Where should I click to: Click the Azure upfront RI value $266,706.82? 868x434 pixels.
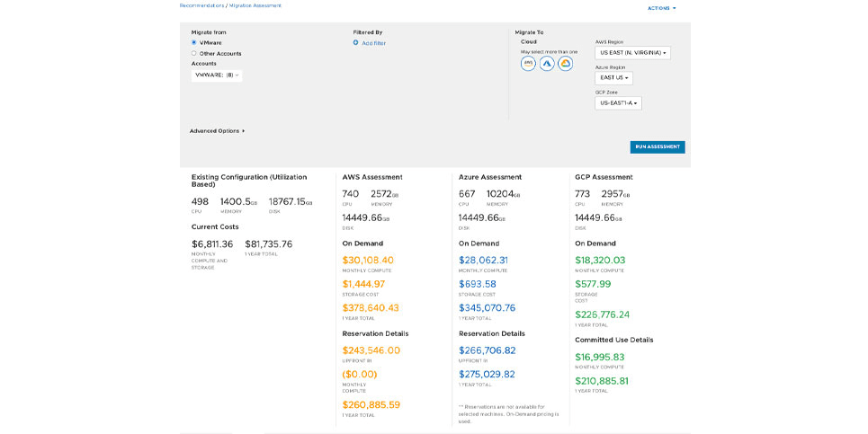click(x=488, y=350)
